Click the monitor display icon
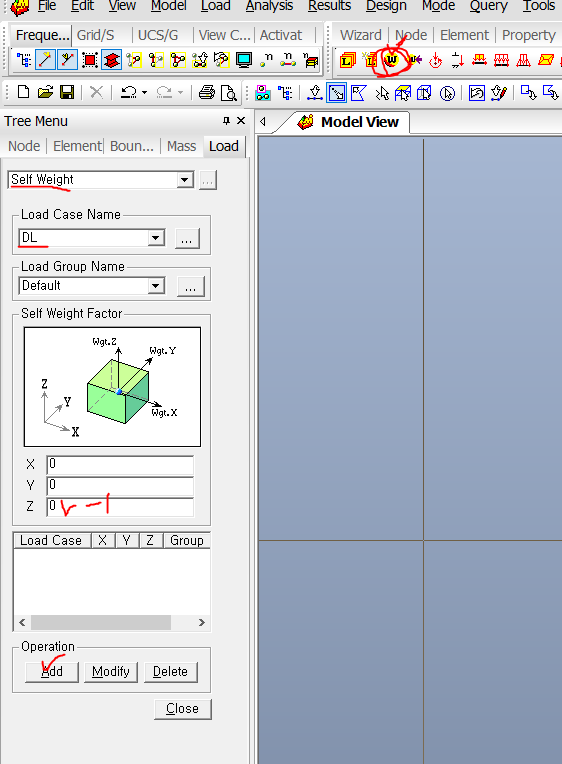 coord(243,60)
